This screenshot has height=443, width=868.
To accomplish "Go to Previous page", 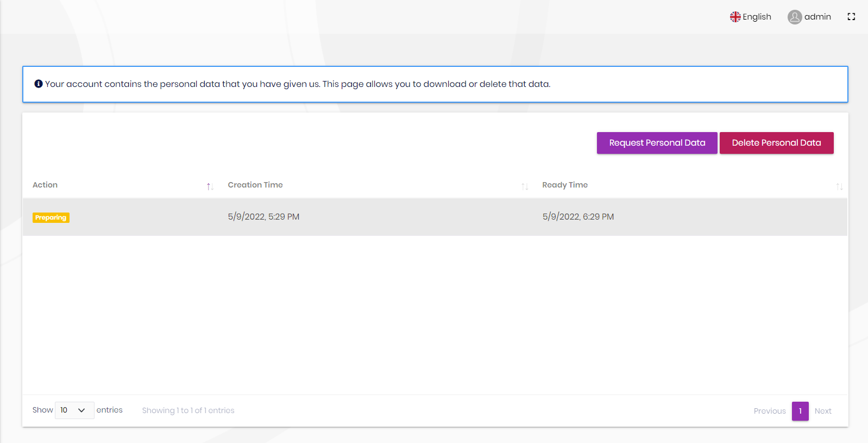I will (x=769, y=411).
